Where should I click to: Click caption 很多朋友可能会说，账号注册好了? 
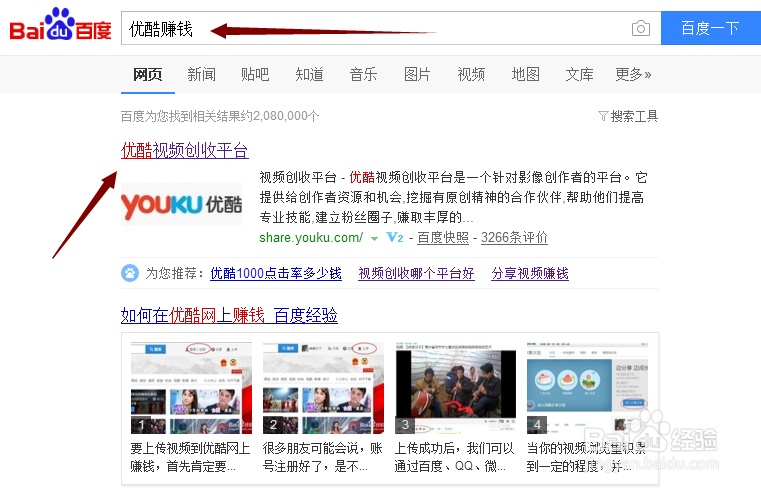[x=323, y=457]
